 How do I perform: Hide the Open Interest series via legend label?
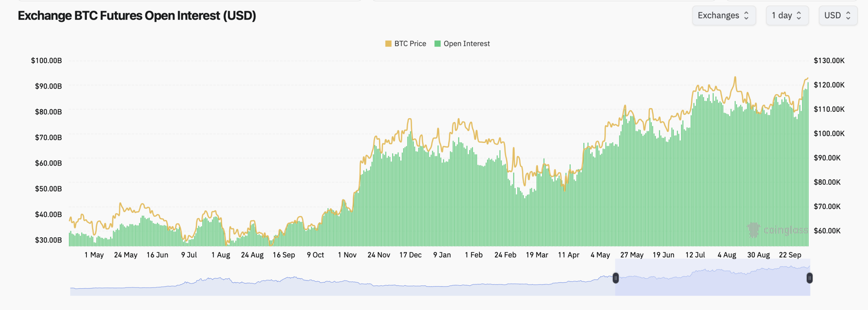pos(467,44)
